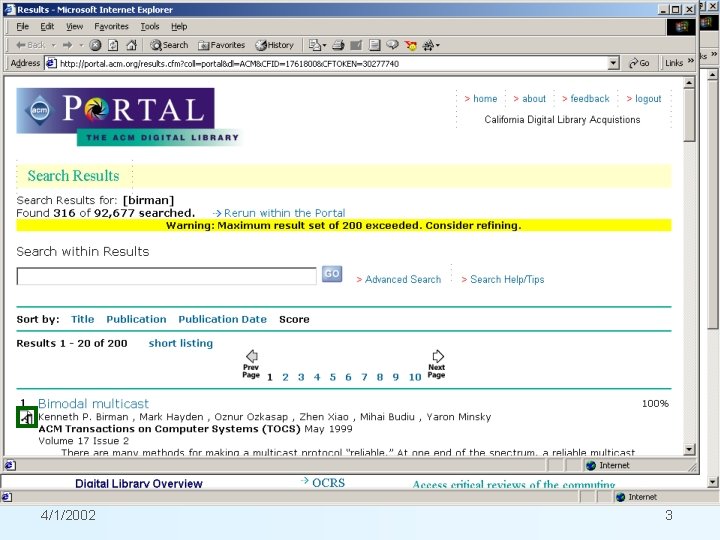Viewport: 720px width, 540px height.
Task: Open the History toolbar button
Action: pyautogui.click(x=275, y=45)
